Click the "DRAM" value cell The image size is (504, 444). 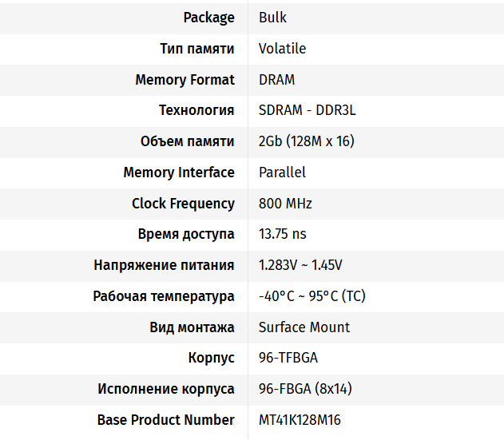[x=276, y=80]
